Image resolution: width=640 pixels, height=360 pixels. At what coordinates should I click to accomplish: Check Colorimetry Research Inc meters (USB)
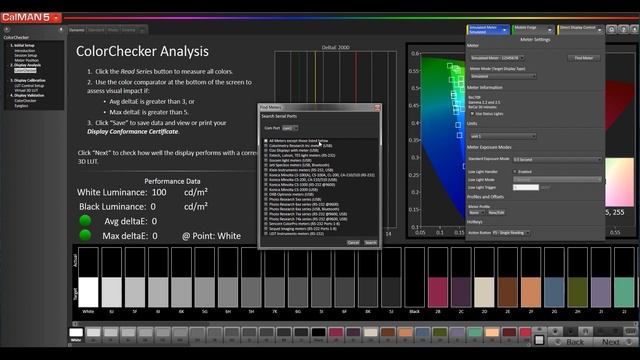[x=266, y=146]
